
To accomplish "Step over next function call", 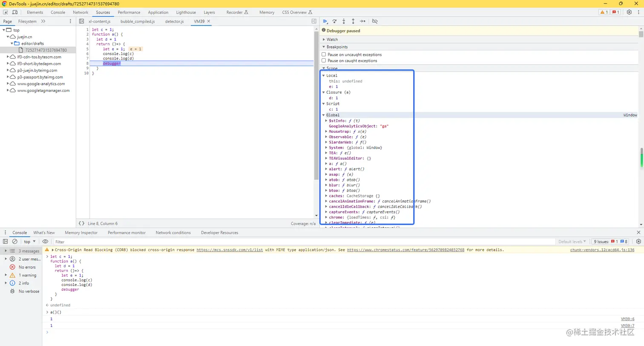I will pos(335,21).
